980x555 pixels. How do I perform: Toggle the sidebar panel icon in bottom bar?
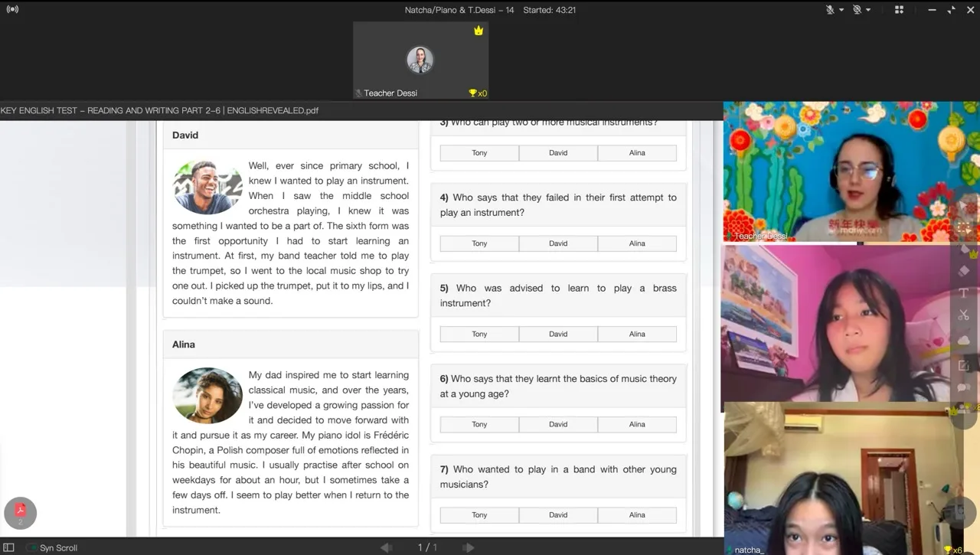(x=9, y=548)
